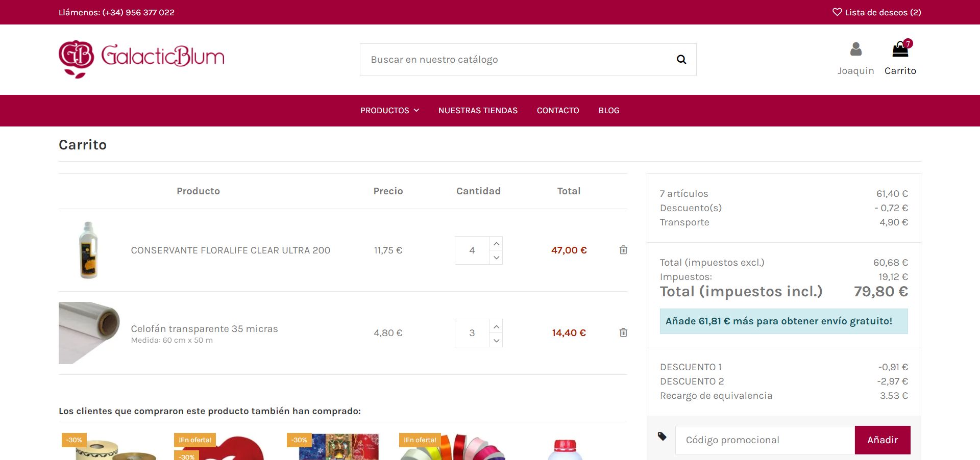The width and height of the screenshot is (980, 460).
Task: Click the Transporte label
Action: 684,222
